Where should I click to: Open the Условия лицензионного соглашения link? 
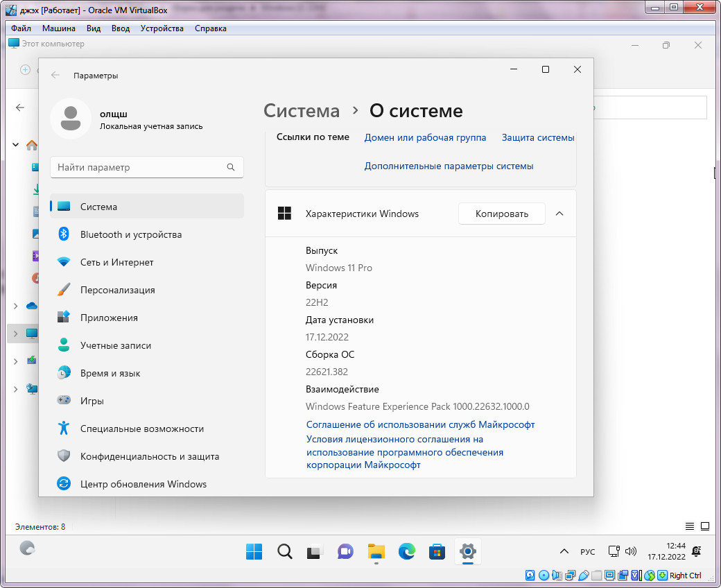(405, 452)
